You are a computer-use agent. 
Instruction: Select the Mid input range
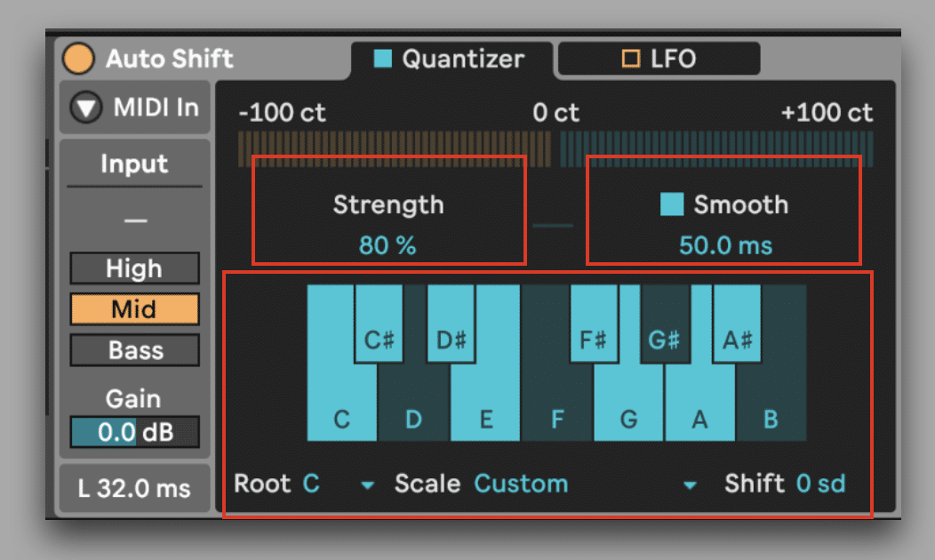point(134,309)
